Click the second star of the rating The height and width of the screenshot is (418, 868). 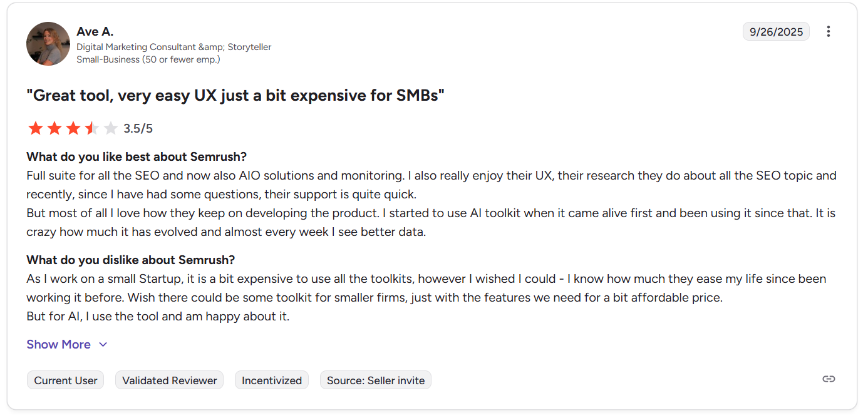click(x=54, y=128)
